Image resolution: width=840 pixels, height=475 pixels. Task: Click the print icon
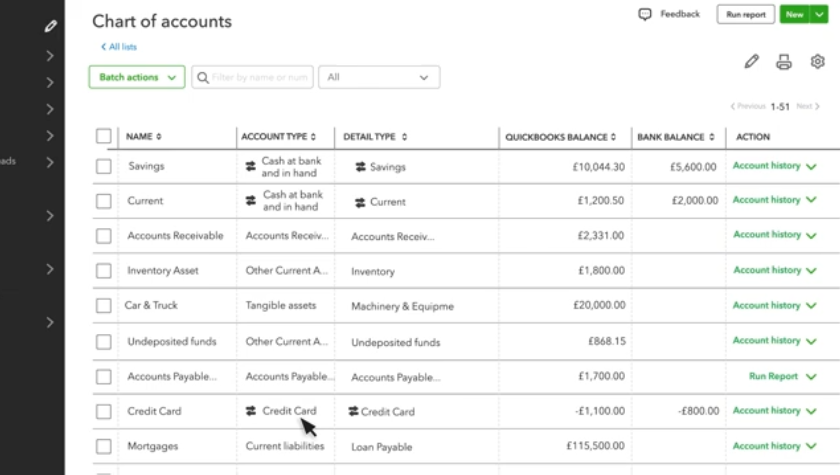(x=784, y=62)
